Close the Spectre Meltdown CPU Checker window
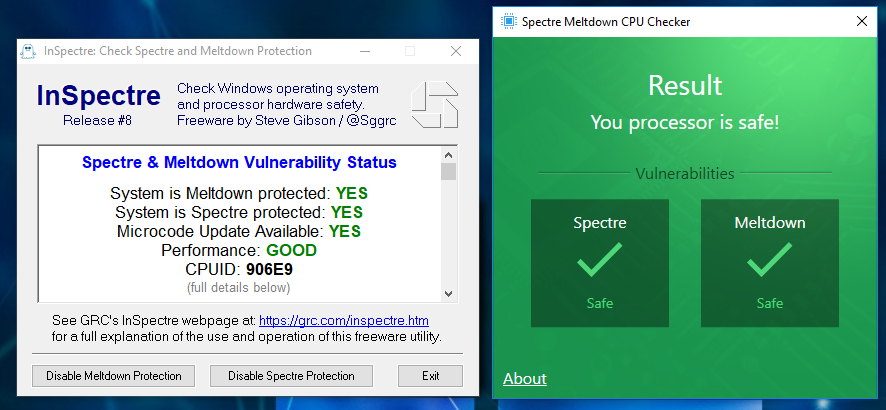The height and width of the screenshot is (410, 886). (x=862, y=21)
